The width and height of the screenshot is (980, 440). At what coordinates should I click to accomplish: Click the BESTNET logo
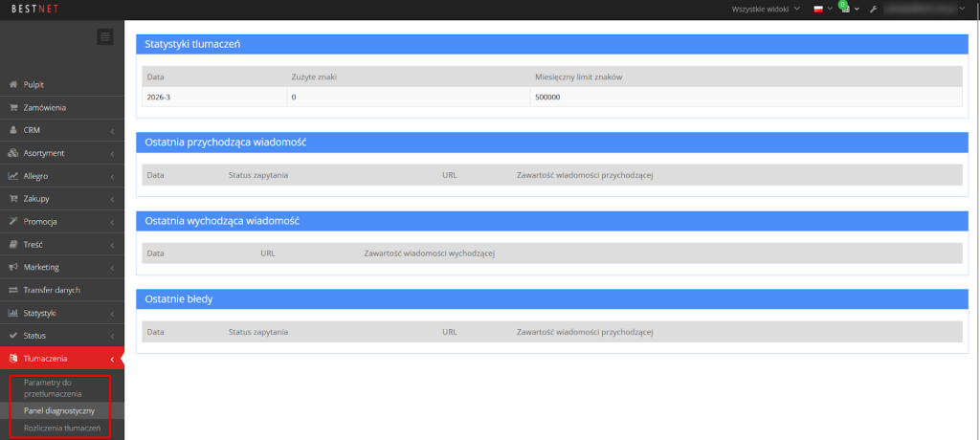[x=33, y=9]
